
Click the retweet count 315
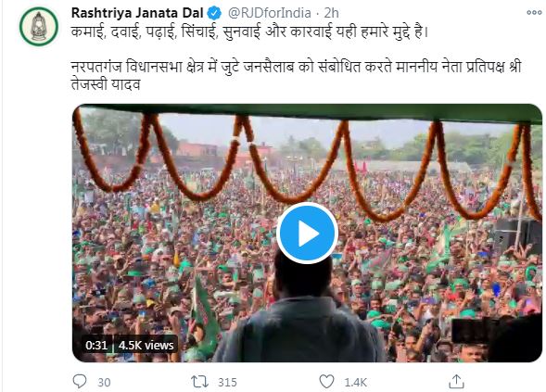tap(227, 382)
